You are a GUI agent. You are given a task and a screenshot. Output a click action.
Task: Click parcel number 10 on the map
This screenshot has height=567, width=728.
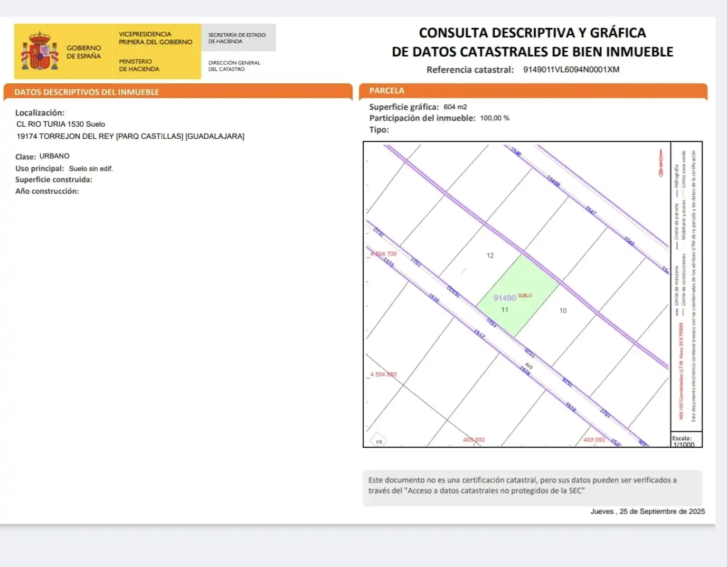[x=563, y=311]
